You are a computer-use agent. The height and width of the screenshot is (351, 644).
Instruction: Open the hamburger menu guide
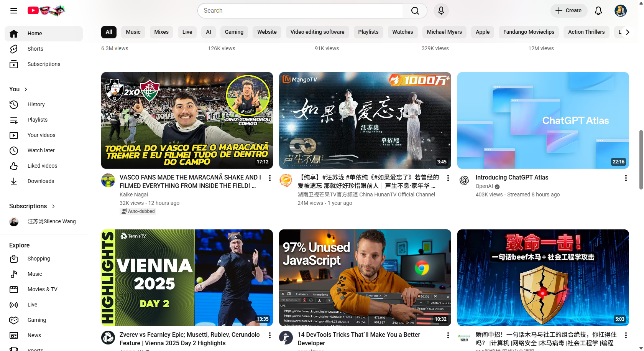tap(14, 10)
